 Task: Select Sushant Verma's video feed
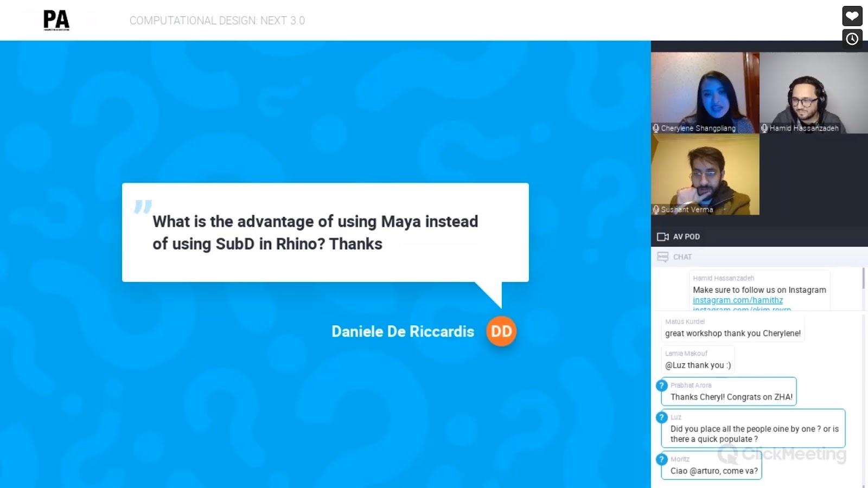point(705,174)
